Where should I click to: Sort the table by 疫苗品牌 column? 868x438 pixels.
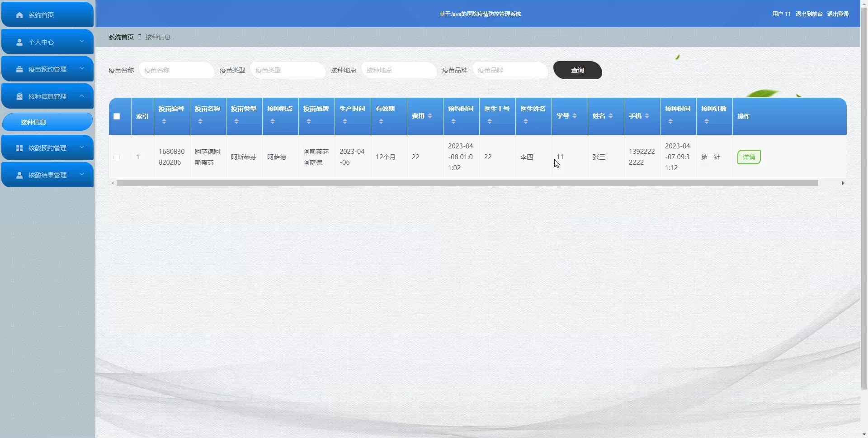309,121
